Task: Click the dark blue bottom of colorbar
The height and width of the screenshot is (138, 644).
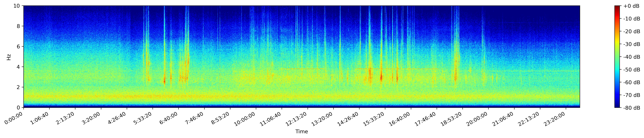Action: 617,106
